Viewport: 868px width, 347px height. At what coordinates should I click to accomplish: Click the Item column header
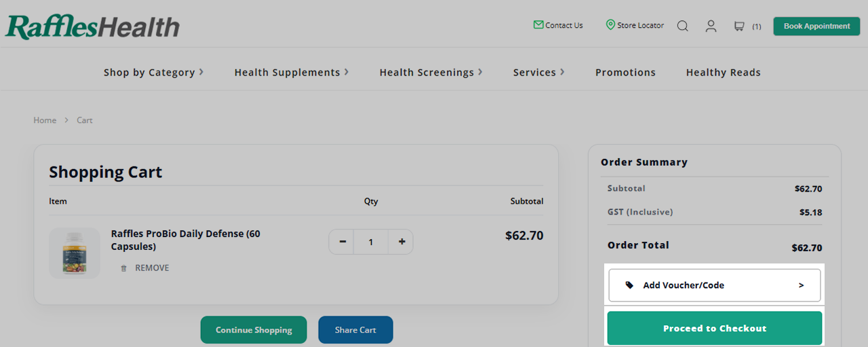coord(58,202)
